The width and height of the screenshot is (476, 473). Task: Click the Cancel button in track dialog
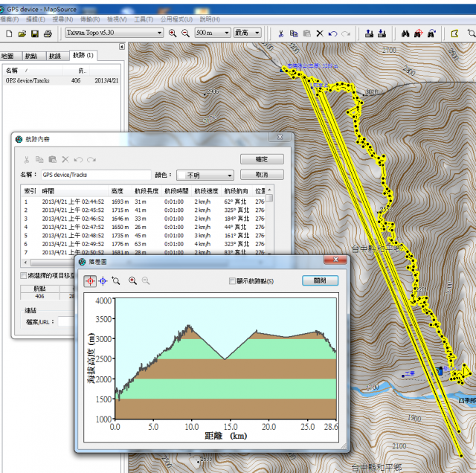coord(262,175)
